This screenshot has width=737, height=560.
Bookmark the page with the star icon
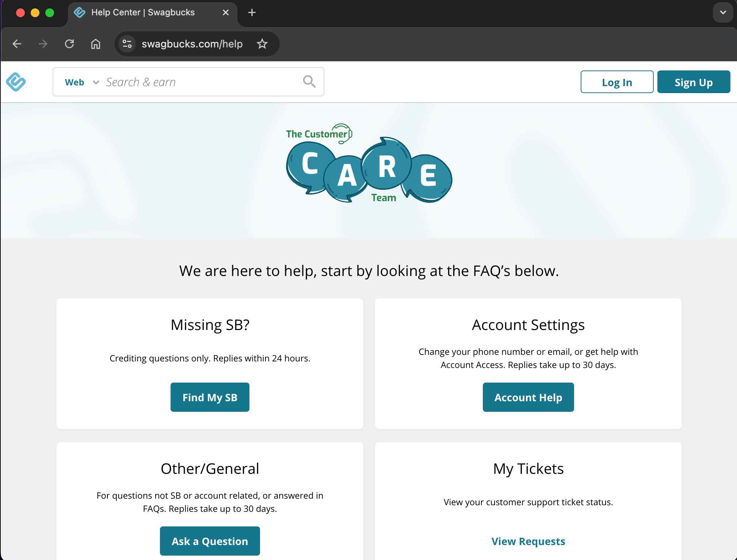[262, 44]
